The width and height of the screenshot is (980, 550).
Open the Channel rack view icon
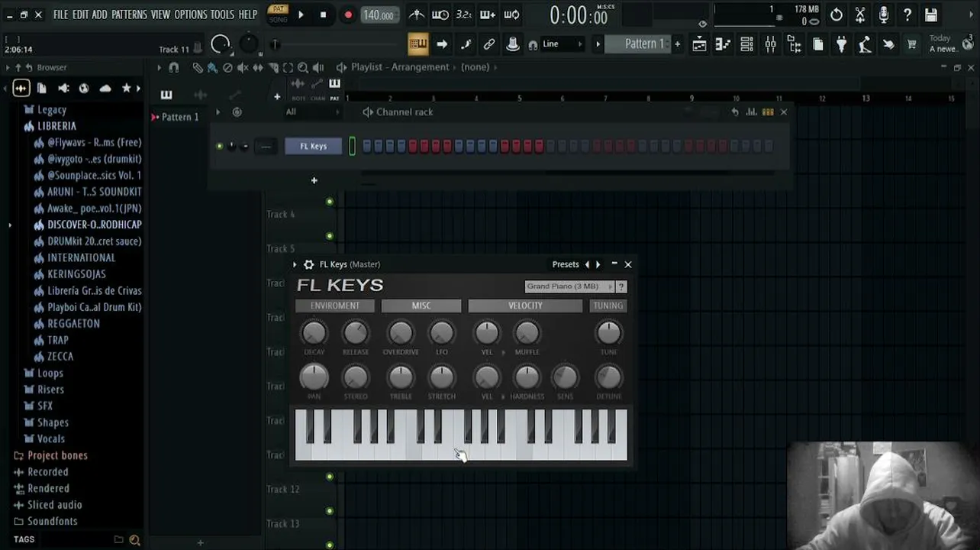tap(746, 44)
